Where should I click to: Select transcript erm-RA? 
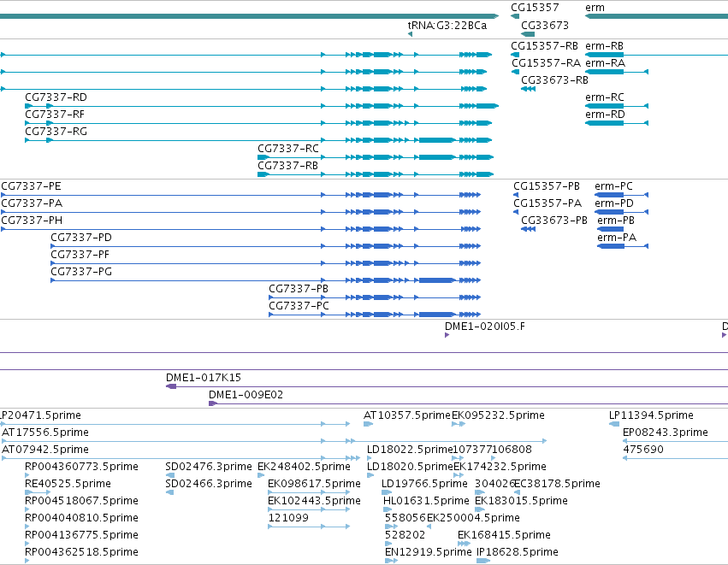click(x=605, y=63)
